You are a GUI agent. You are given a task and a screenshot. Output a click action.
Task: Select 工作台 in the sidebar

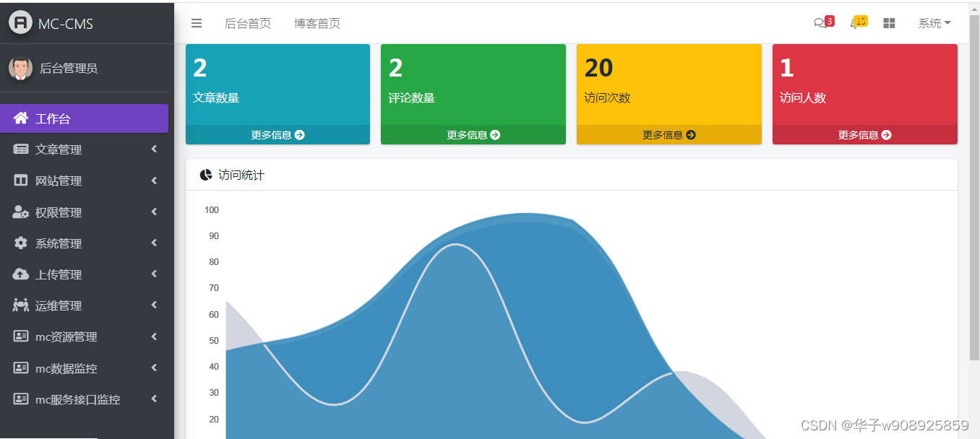[85, 118]
